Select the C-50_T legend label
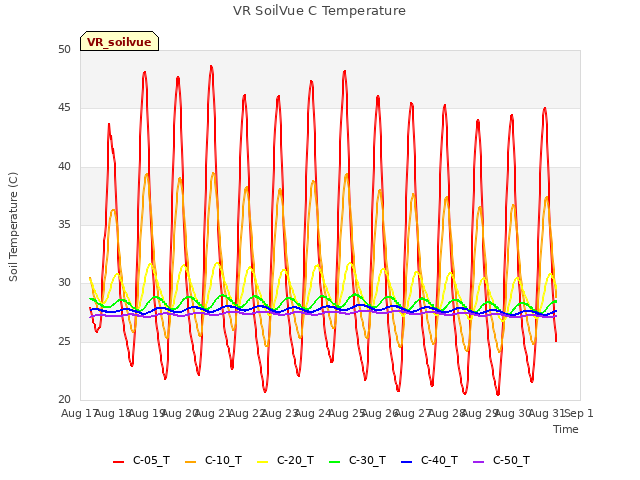 point(511,460)
